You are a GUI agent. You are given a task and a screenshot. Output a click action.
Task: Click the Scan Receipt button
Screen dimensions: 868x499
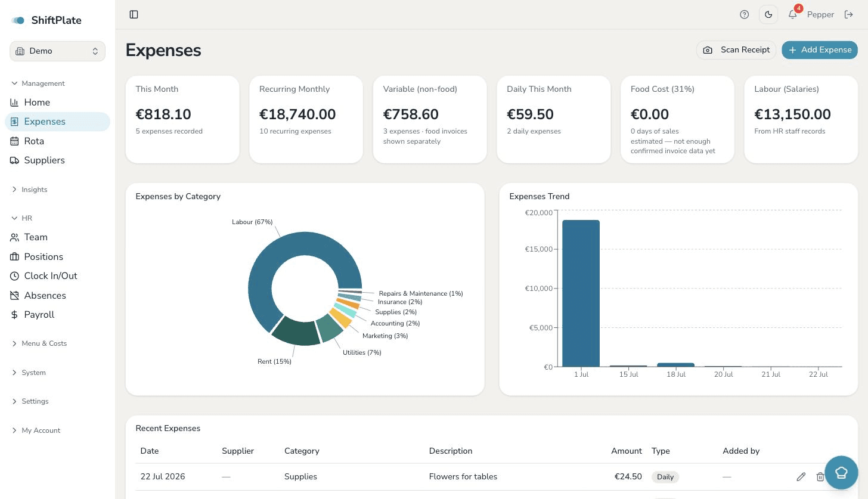pyautogui.click(x=736, y=50)
